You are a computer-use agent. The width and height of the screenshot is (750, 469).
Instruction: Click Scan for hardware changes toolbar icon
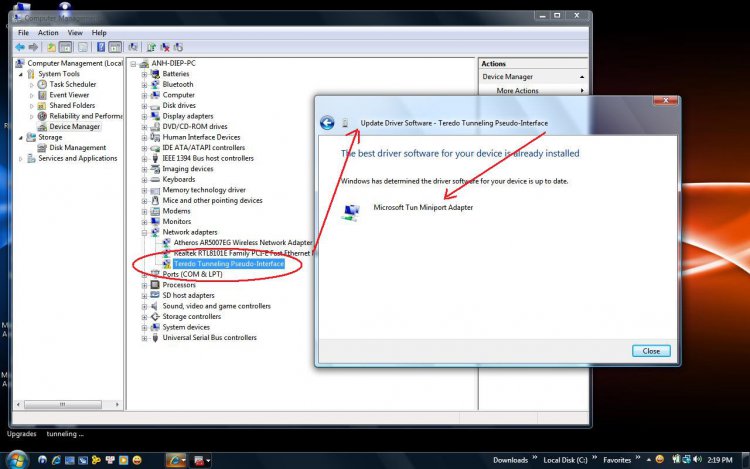(133, 47)
